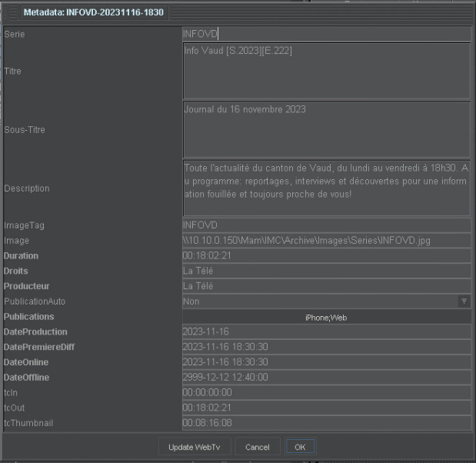The image size is (476, 463).
Task: Focus the Titre text area
Action: click(x=326, y=71)
